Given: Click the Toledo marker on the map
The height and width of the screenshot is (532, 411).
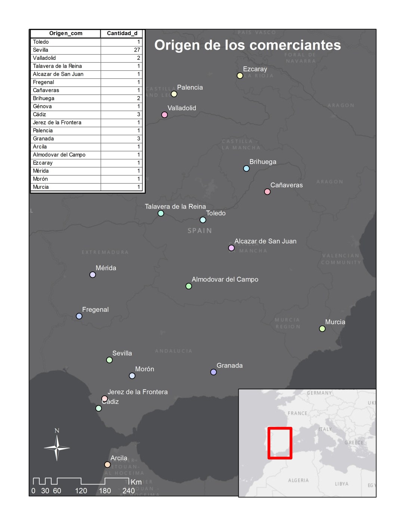Looking at the screenshot, I should pos(203,220).
